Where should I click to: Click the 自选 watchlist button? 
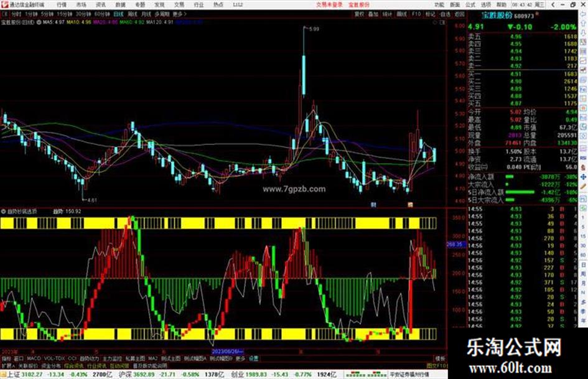click(x=445, y=14)
